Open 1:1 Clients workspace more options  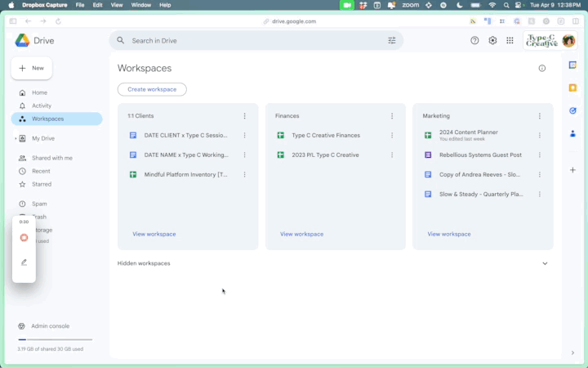244,116
